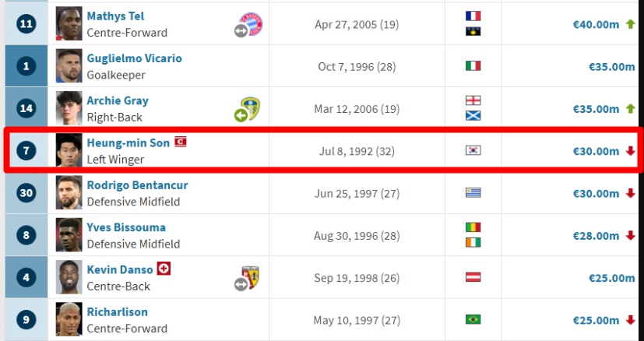Open Guglielmo Vicario player link
This screenshot has height=341, width=644.
[x=134, y=58]
